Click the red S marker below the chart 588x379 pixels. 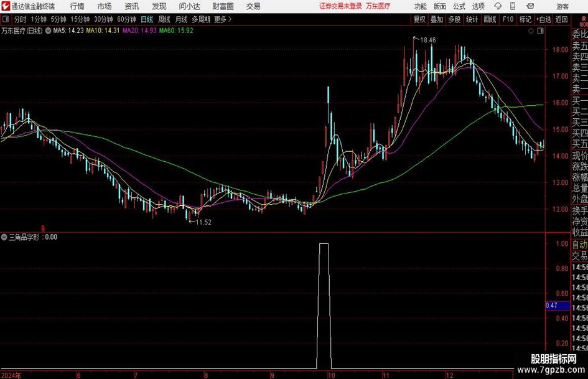[x=43, y=228]
